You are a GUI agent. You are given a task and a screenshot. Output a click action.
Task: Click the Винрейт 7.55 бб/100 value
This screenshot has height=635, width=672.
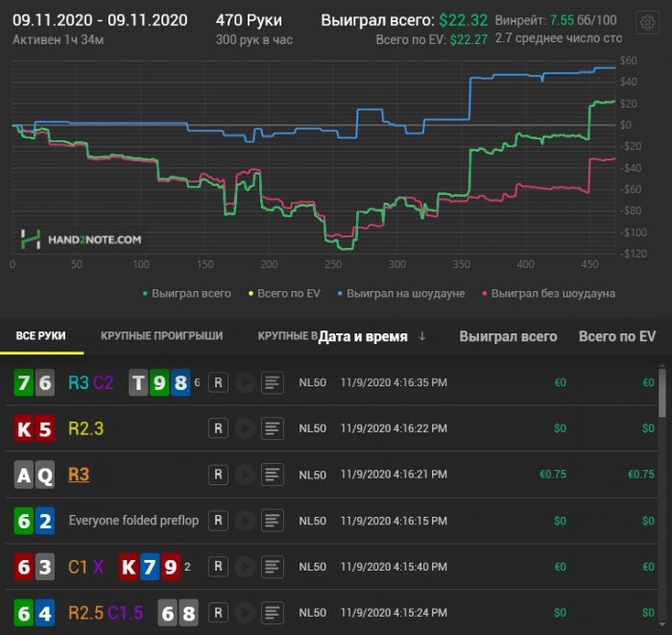point(556,20)
